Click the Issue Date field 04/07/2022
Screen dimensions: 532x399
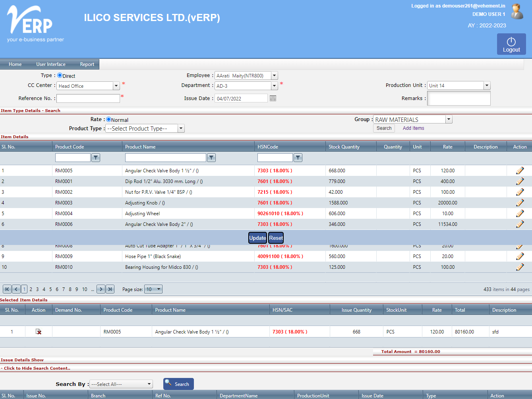tap(241, 98)
